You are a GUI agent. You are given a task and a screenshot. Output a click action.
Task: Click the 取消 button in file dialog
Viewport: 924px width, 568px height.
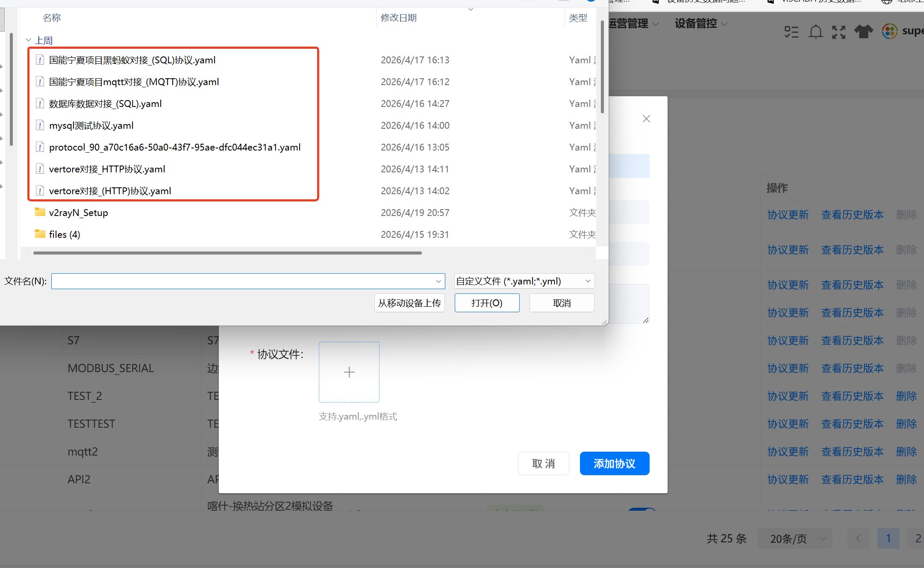tap(562, 303)
